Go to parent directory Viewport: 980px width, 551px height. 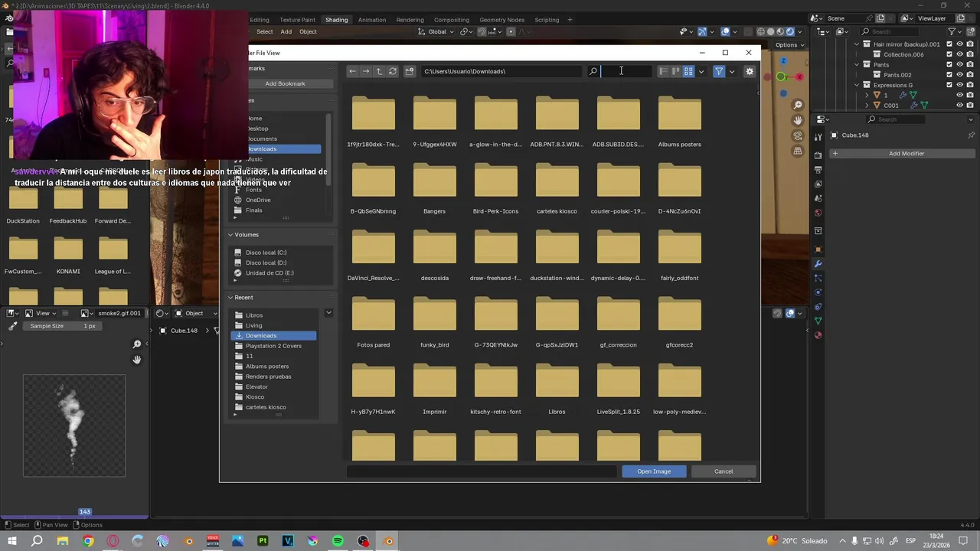click(x=379, y=71)
